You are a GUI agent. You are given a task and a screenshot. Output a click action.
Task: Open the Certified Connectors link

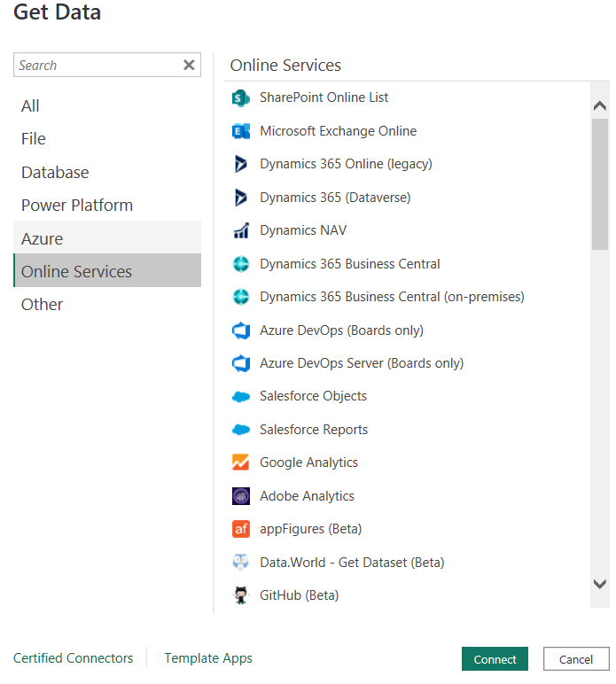(73, 658)
